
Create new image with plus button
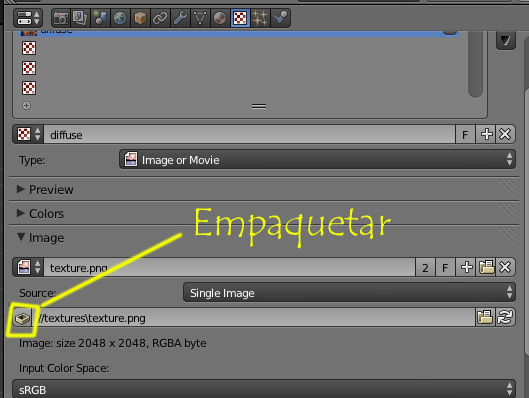[x=466, y=267]
